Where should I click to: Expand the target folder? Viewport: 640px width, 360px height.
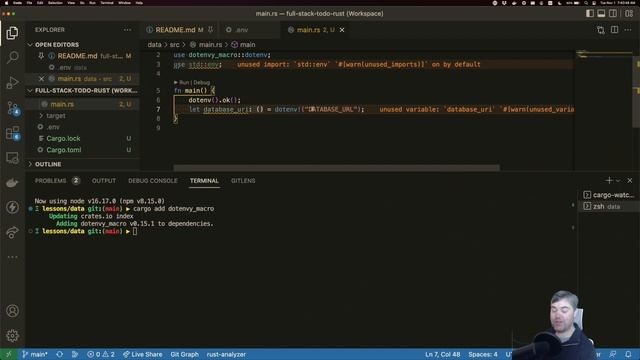pyautogui.click(x=56, y=116)
